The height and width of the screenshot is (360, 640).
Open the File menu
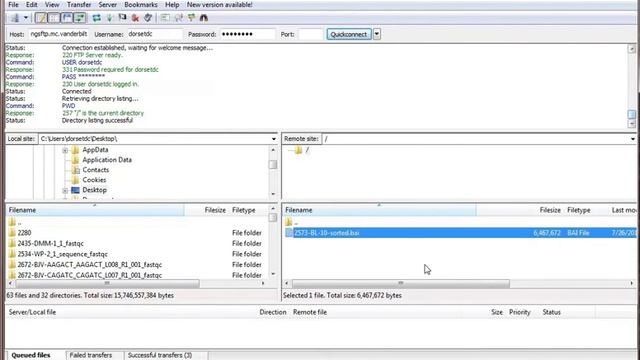tap(13, 5)
